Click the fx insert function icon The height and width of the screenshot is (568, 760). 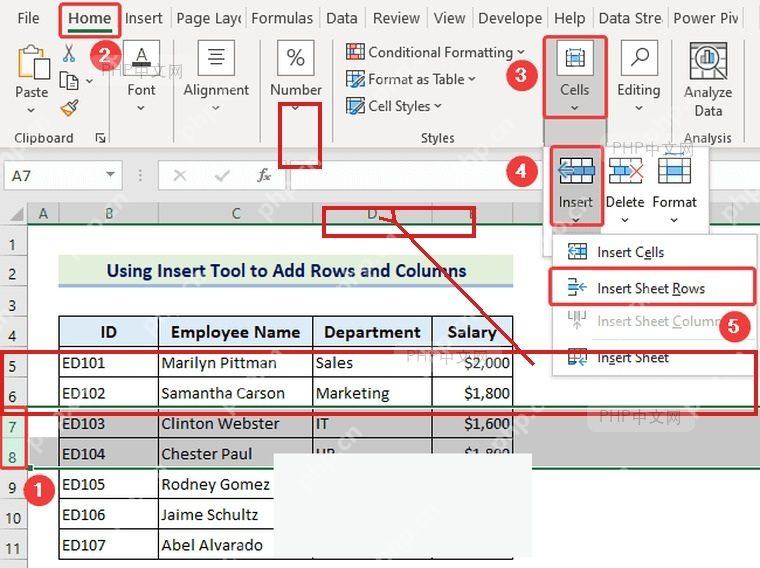(264, 175)
